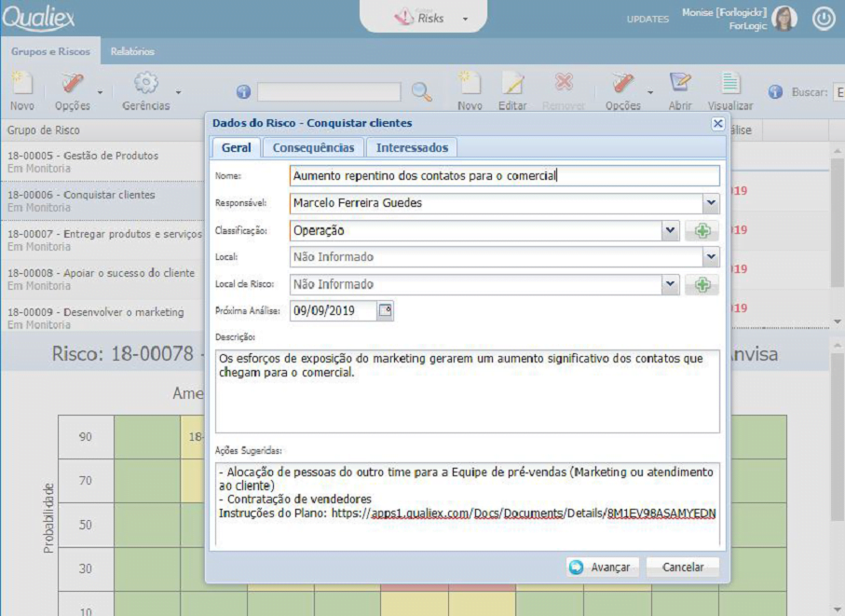Viewport: 845px width, 616px height.
Task: Click the Gerências gear icon
Action: 145,84
